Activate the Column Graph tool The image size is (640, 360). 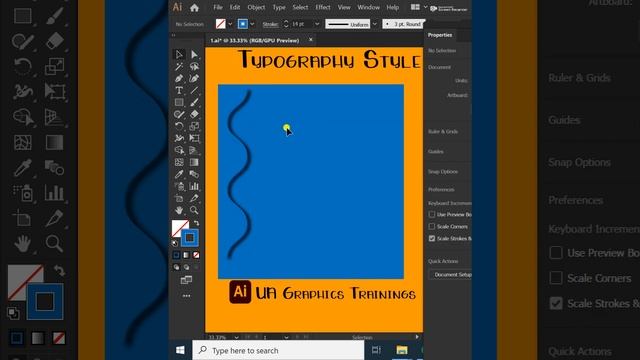pos(194,187)
